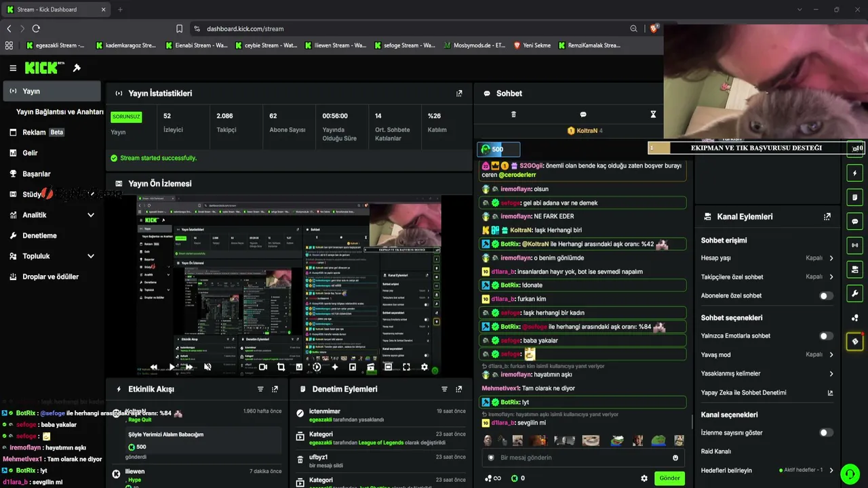
Task: Pop out the Yayın İstatistikleri panel
Action: click(459, 94)
